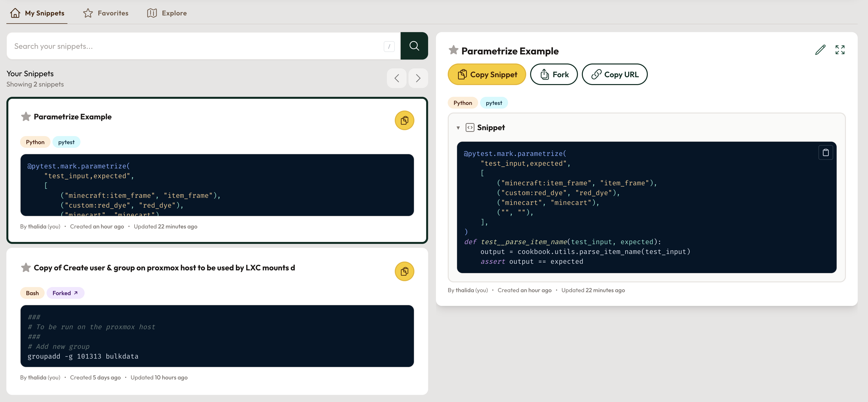The width and height of the screenshot is (868, 402).
Task: Toggle favorite star in detail panel title
Action: [x=453, y=50]
